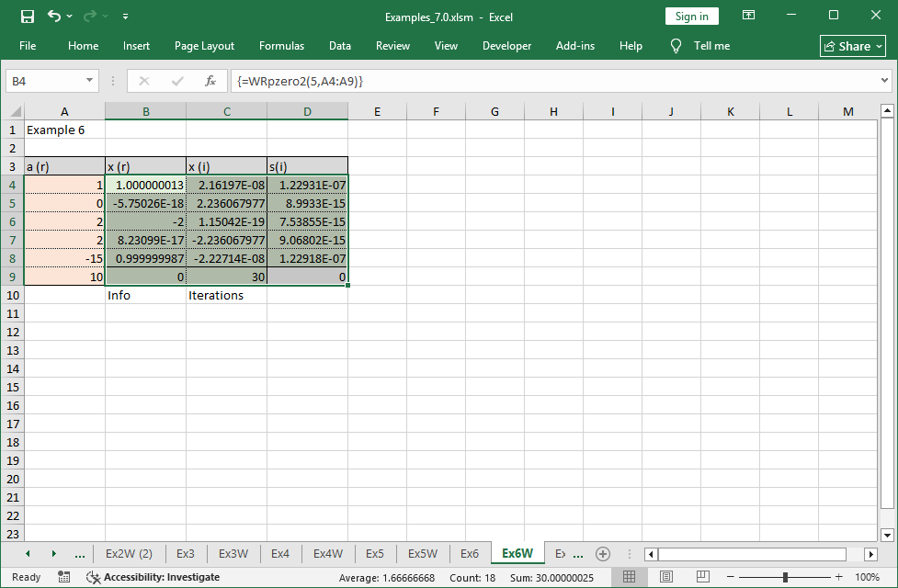This screenshot has height=588, width=898.
Task: Click the Share button
Action: click(853, 46)
